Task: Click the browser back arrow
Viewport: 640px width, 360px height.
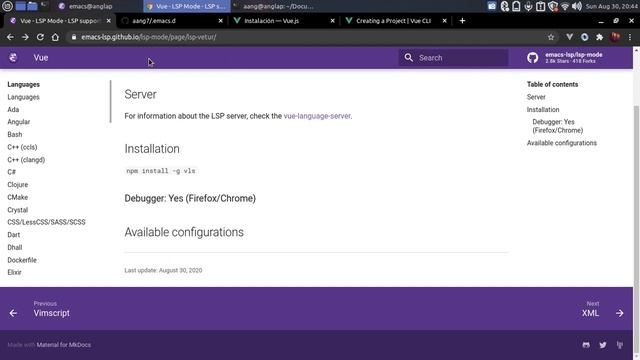Action: click(10, 37)
